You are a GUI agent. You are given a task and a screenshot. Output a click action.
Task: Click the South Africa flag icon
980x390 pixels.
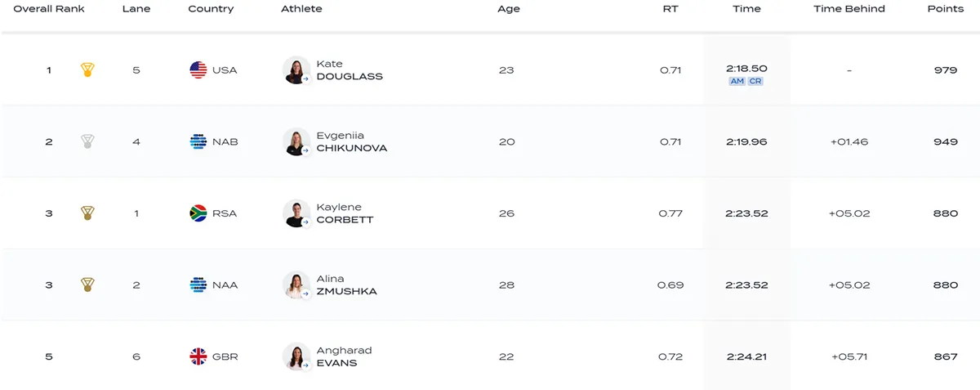(198, 213)
